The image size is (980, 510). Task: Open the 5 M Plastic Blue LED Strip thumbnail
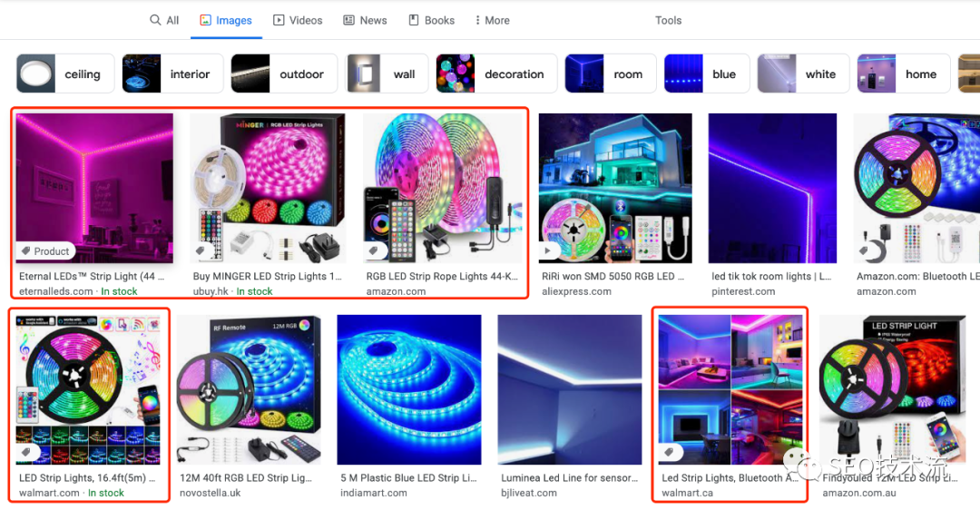[413, 390]
